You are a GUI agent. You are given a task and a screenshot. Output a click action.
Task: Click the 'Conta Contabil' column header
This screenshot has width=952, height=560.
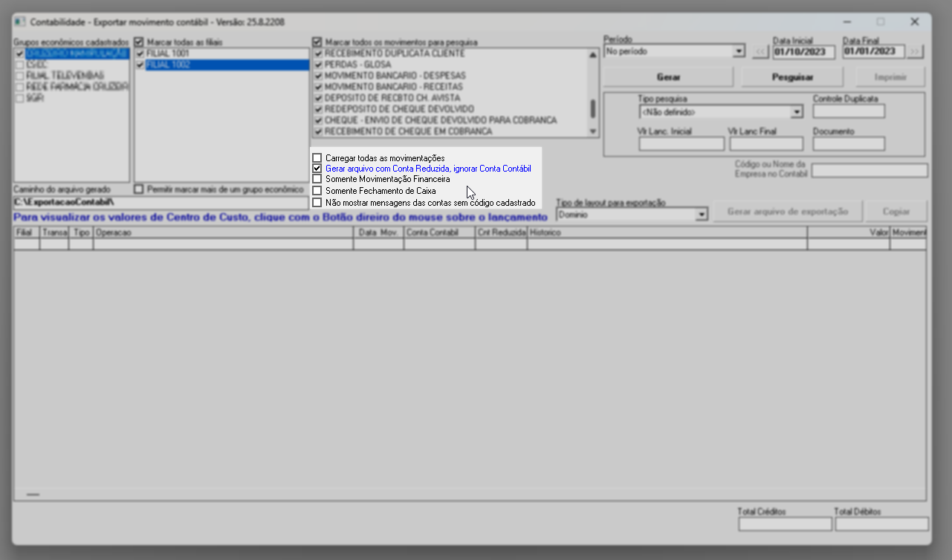[x=440, y=232]
